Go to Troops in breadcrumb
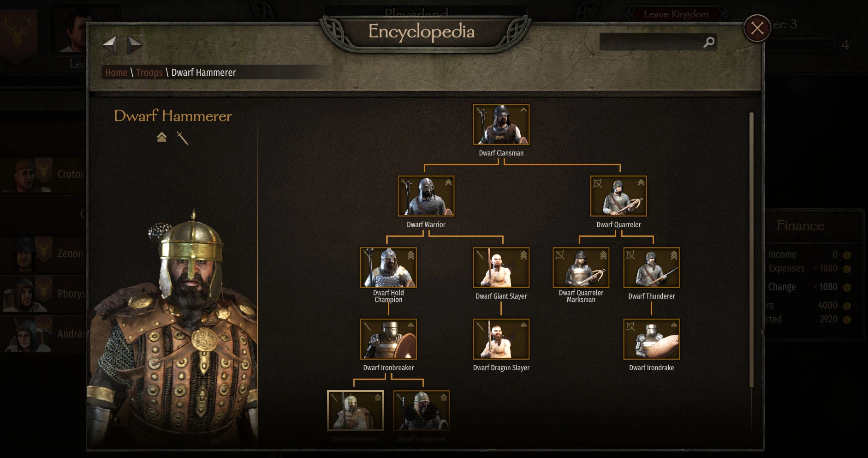The height and width of the screenshot is (458, 868). [149, 72]
